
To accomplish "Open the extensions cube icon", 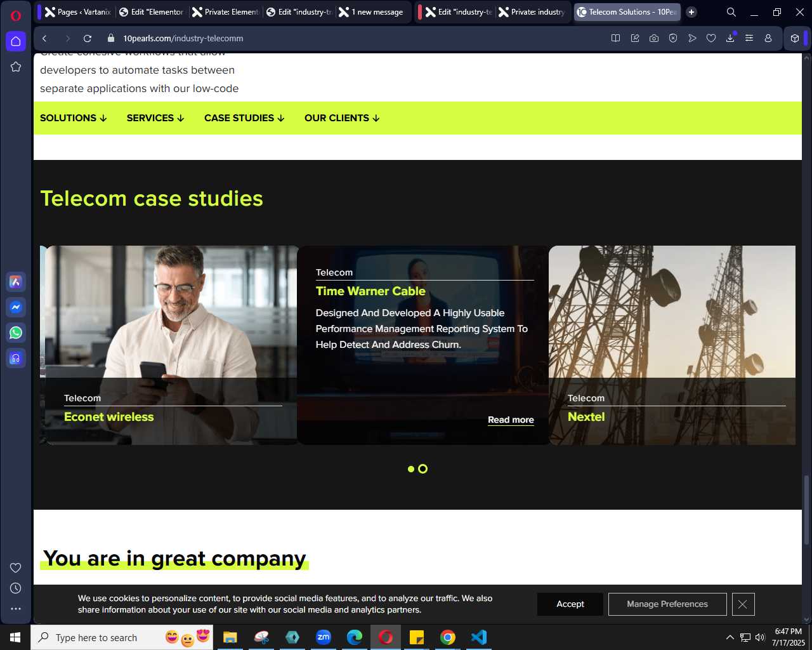I will [794, 38].
